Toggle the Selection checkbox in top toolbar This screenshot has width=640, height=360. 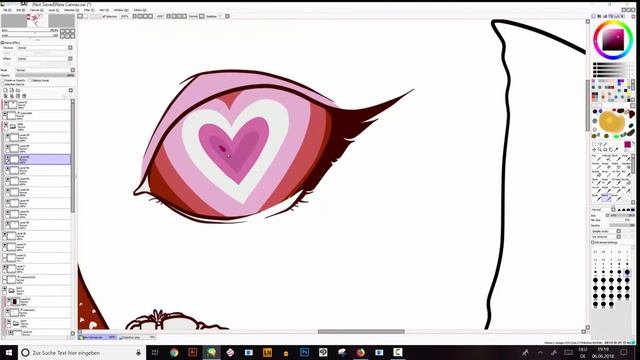[104, 16]
